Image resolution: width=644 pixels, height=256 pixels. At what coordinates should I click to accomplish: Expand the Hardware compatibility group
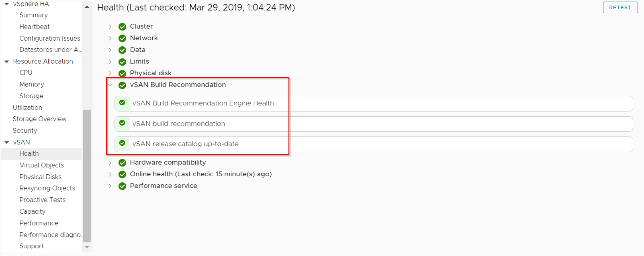click(x=110, y=163)
